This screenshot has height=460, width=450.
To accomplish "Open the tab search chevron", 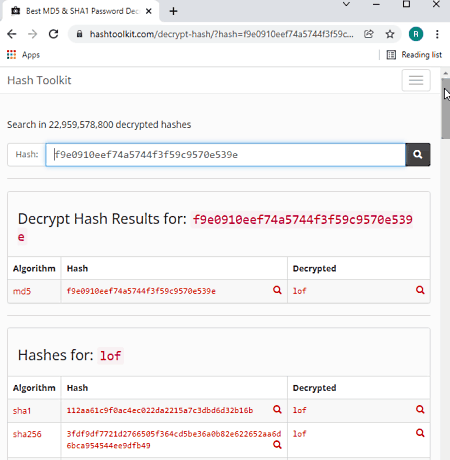I will [x=346, y=4].
